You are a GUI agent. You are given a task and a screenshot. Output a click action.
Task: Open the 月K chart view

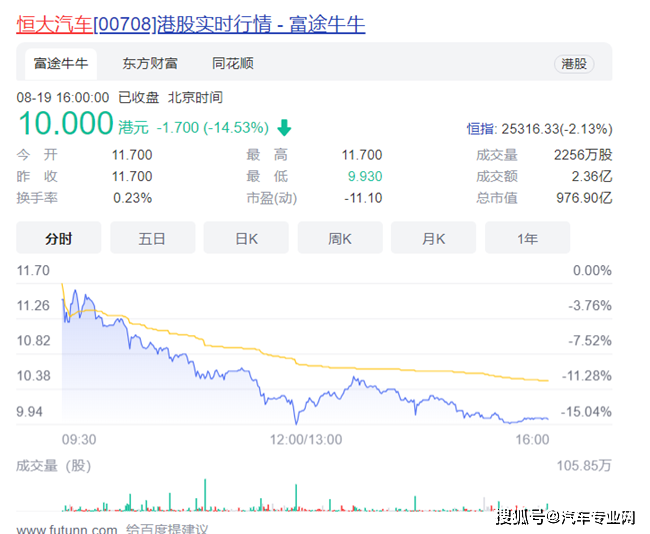tap(433, 238)
